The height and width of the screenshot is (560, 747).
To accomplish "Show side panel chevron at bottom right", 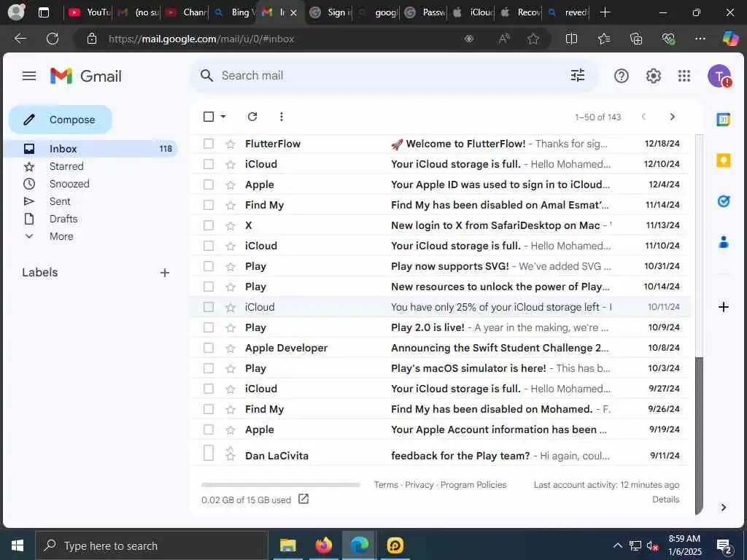I will point(723,507).
